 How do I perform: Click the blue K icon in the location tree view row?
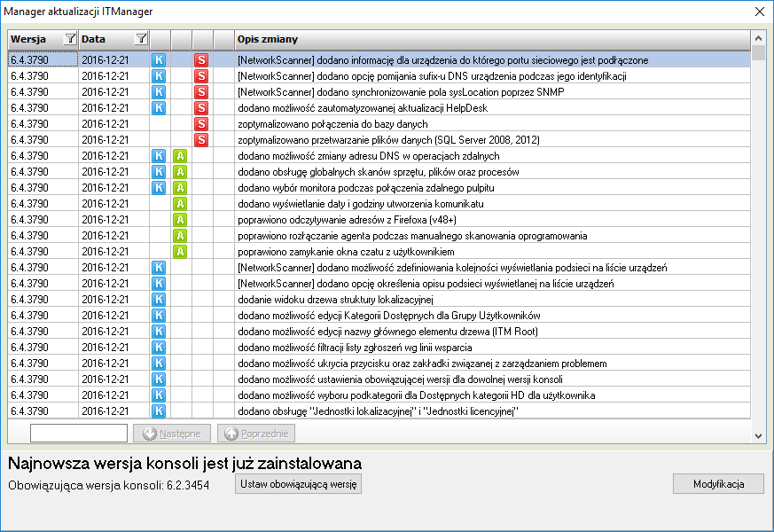point(160,300)
